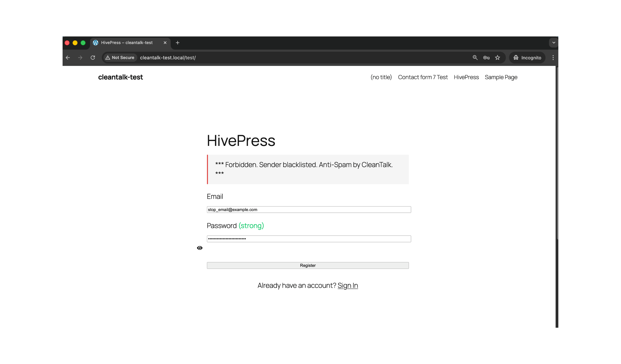Focus the Password input field
Screen dimensions: 621x364
309,239
